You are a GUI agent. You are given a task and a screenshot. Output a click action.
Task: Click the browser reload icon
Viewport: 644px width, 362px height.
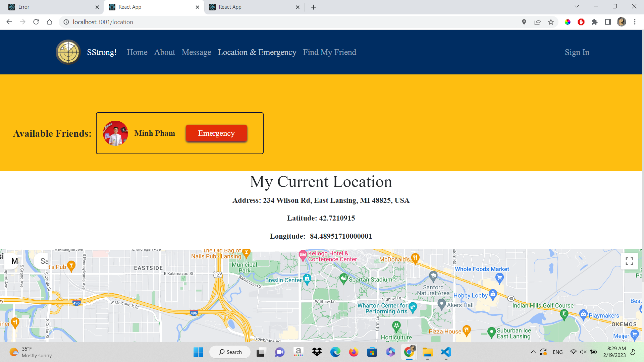(36, 22)
